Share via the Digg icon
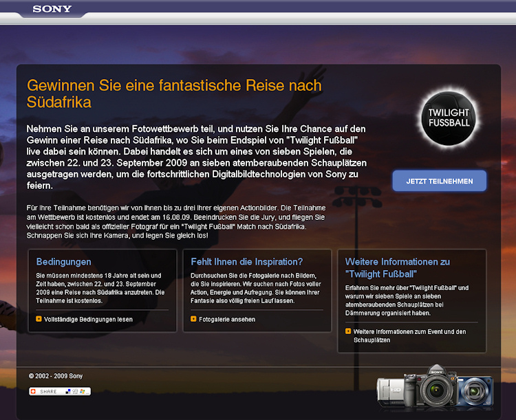 click(75, 391)
